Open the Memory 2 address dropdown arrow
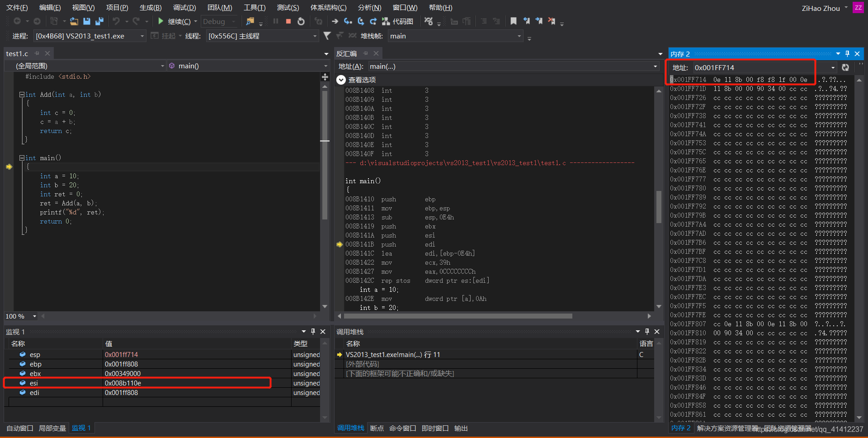 [833, 68]
